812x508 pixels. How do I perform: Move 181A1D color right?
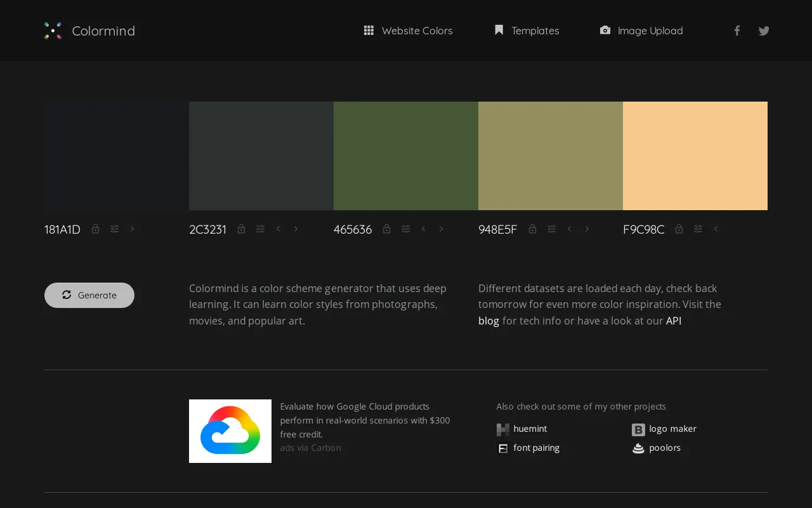coord(132,229)
